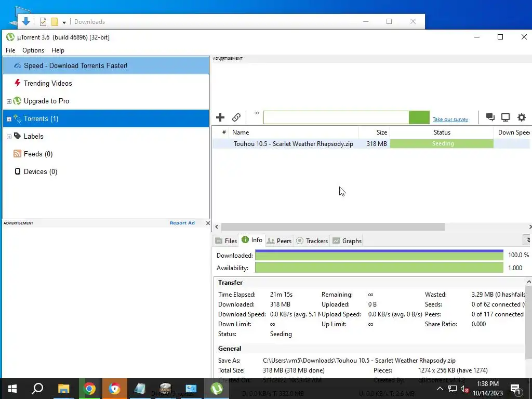Switch to the Info tab

click(252, 240)
